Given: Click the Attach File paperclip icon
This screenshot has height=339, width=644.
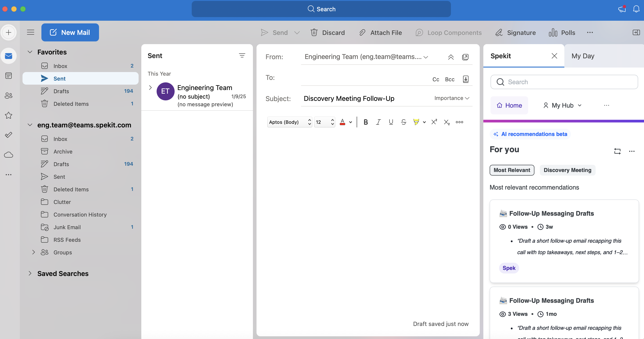Looking at the screenshot, I should click(x=362, y=32).
